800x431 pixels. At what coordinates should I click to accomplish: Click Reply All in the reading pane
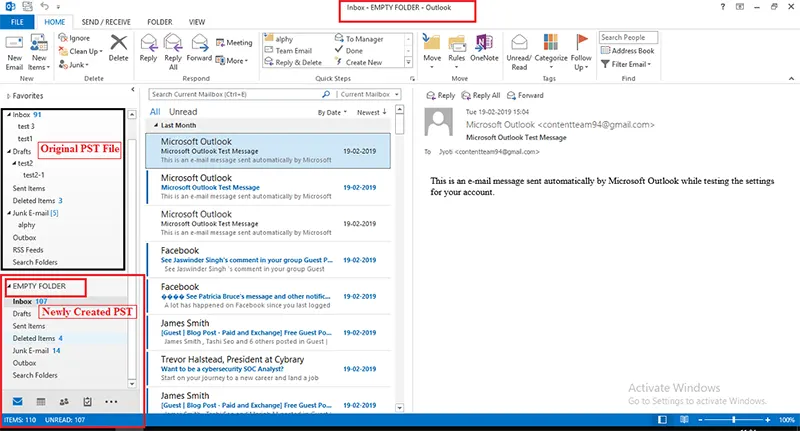tap(481, 95)
